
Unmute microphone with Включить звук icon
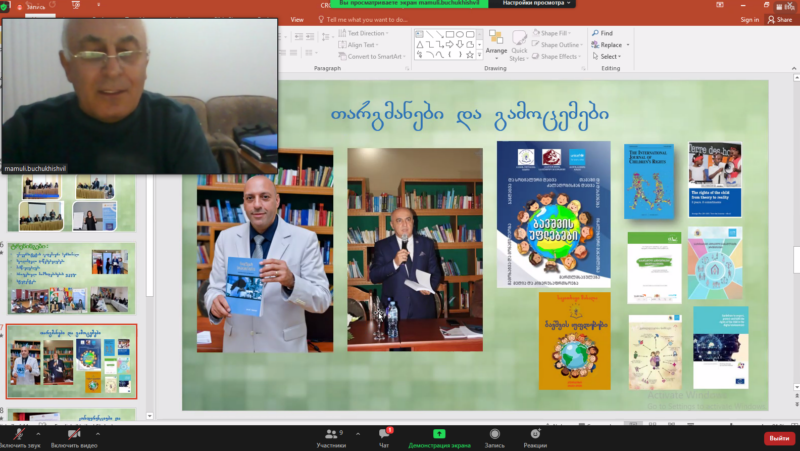tap(19, 434)
